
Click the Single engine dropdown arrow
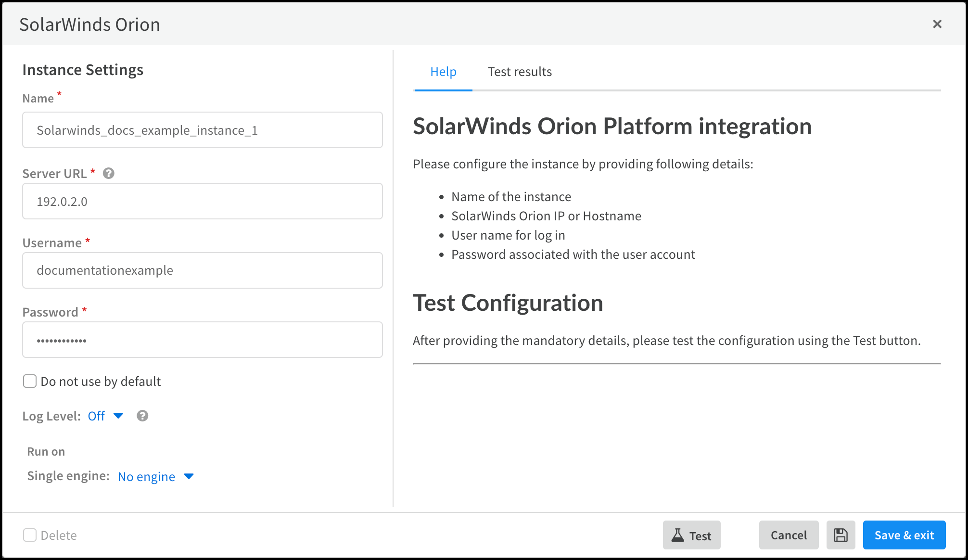[x=189, y=476]
